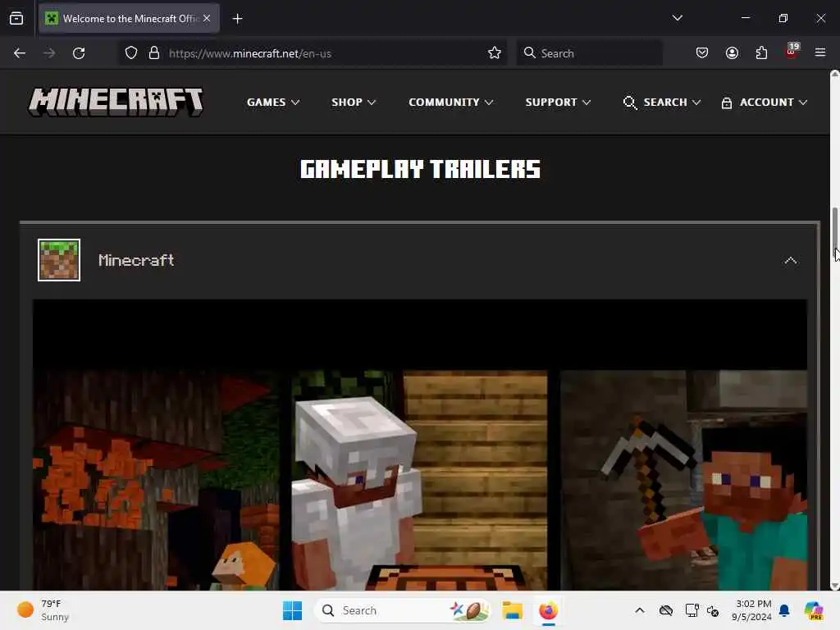Image resolution: width=840 pixels, height=630 pixels.
Task: Bookmark this page with the star
Action: pyautogui.click(x=495, y=52)
